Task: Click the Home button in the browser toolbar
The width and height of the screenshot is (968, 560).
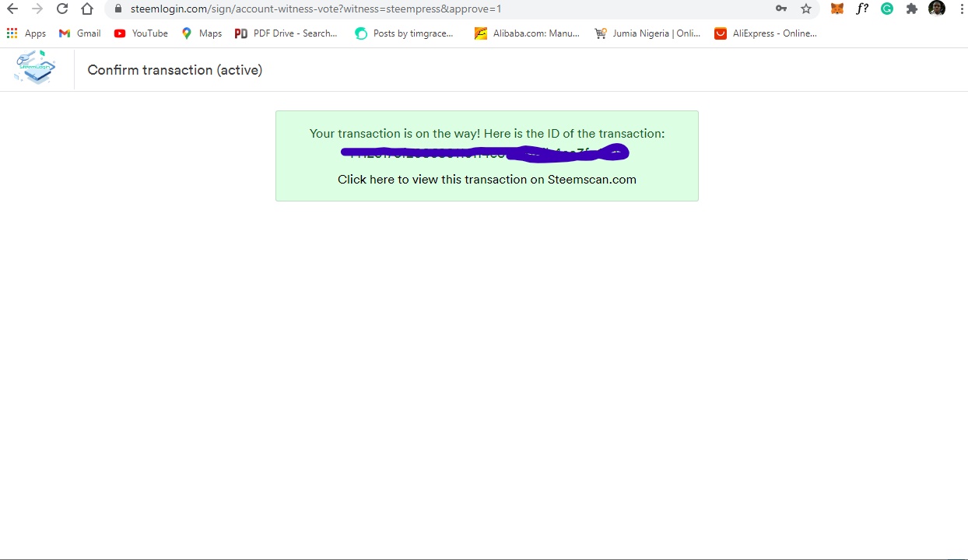Action: tap(86, 9)
